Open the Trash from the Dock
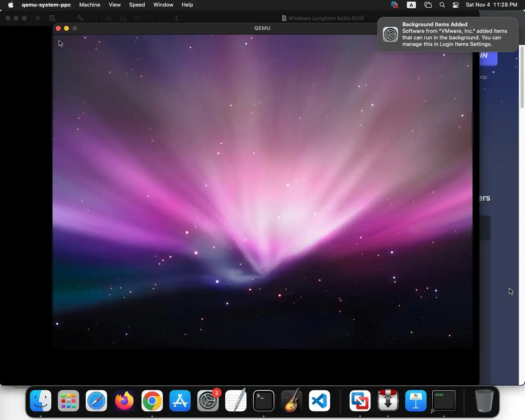The image size is (525, 420). pos(484,401)
